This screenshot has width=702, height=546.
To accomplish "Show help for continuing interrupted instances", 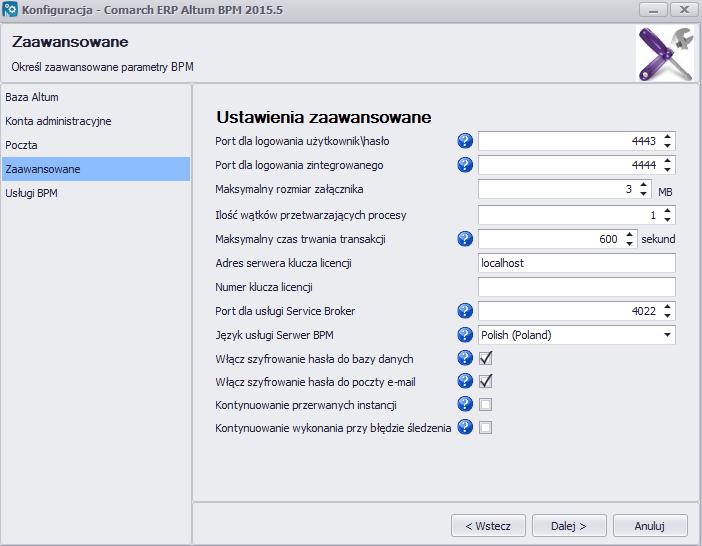I will [x=465, y=404].
